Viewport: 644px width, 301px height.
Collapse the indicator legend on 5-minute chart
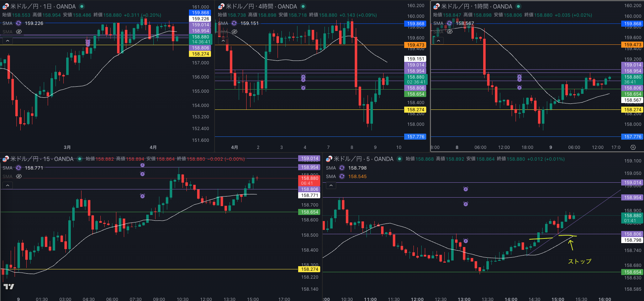tap(331, 186)
